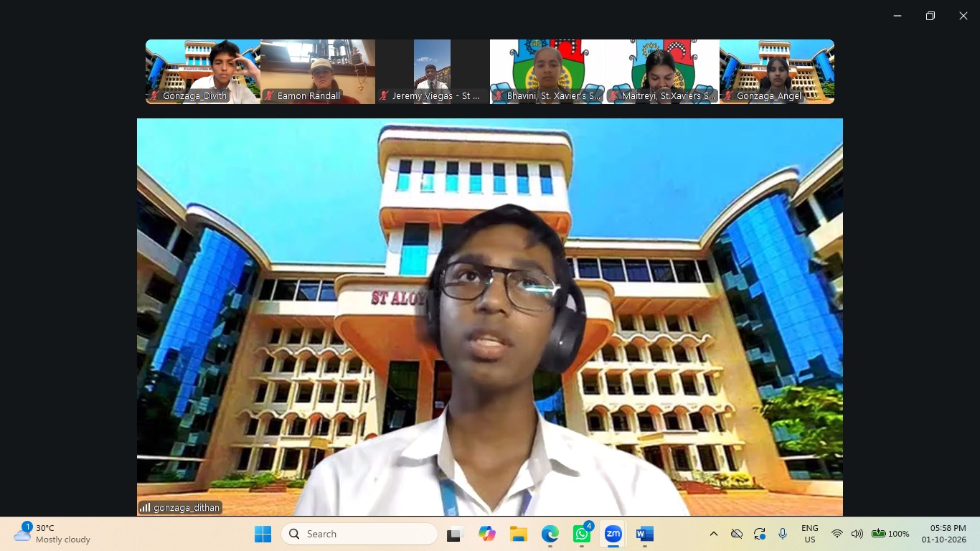980x551 pixels.
Task: Select Bhavini, St. Xavier's participant thumbnail
Action: pyautogui.click(x=547, y=72)
